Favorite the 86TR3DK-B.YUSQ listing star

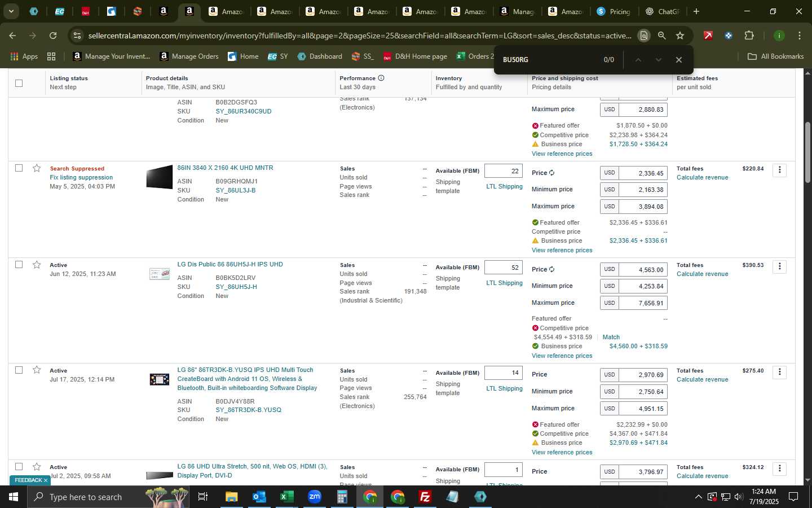click(x=37, y=370)
